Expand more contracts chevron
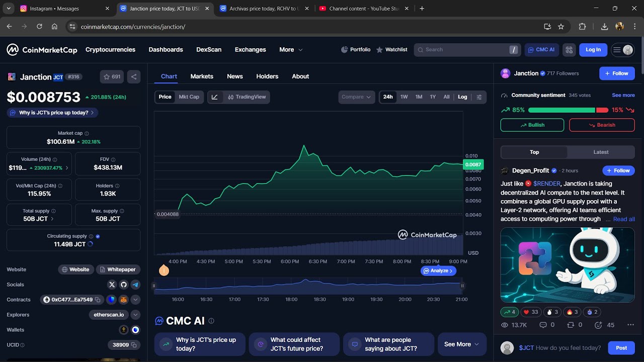The width and height of the screenshot is (644, 362). (x=135, y=300)
